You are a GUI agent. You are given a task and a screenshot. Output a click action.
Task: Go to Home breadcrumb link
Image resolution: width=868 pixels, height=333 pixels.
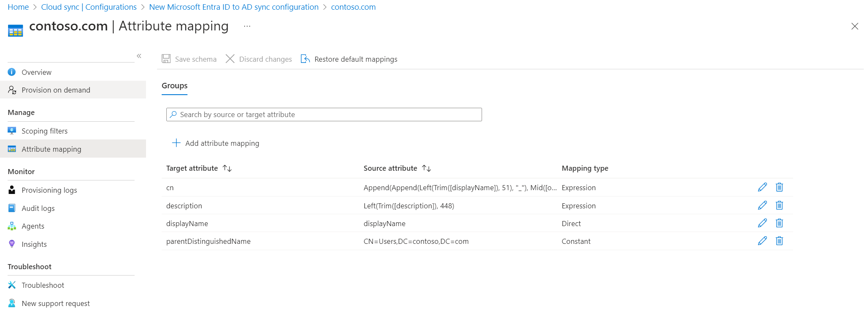(x=18, y=7)
